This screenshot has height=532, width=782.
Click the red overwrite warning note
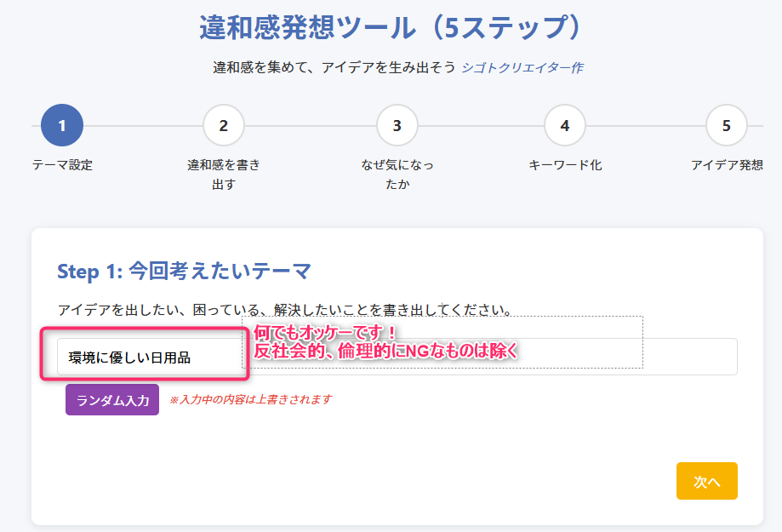[250, 399]
